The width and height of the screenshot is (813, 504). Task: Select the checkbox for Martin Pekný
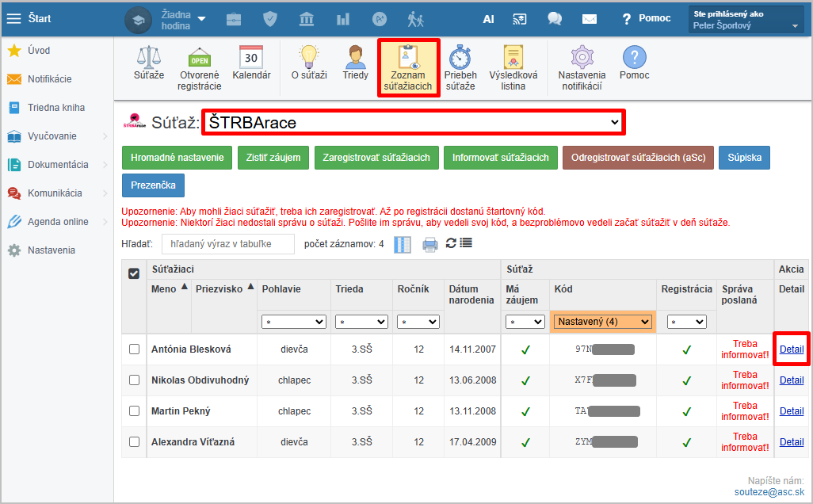point(134,411)
